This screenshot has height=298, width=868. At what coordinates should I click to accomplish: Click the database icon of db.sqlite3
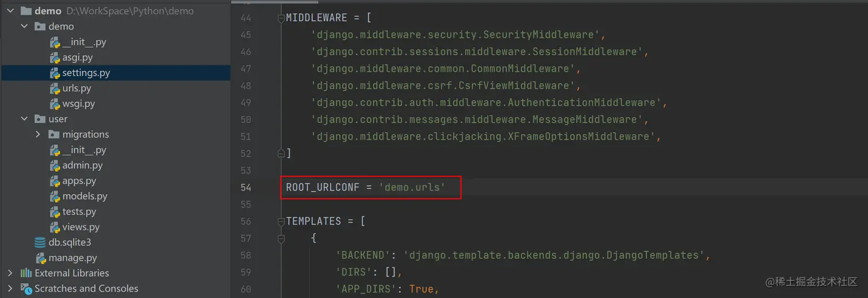pos(40,242)
